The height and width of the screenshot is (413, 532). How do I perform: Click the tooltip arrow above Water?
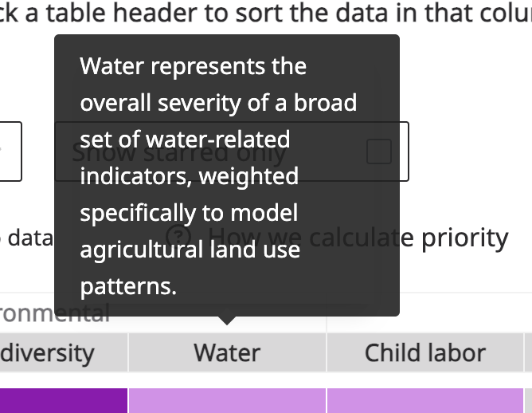click(x=227, y=321)
